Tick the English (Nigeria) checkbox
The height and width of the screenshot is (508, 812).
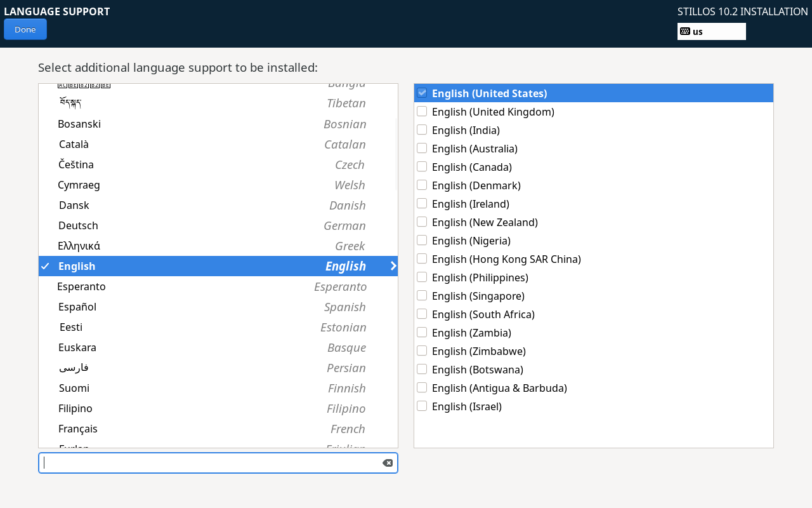coord(422,240)
